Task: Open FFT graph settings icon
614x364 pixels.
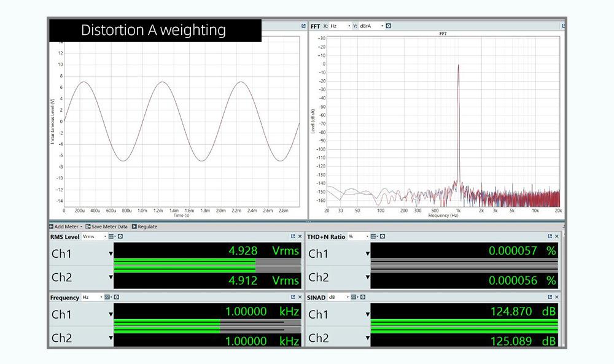Action: (389, 26)
